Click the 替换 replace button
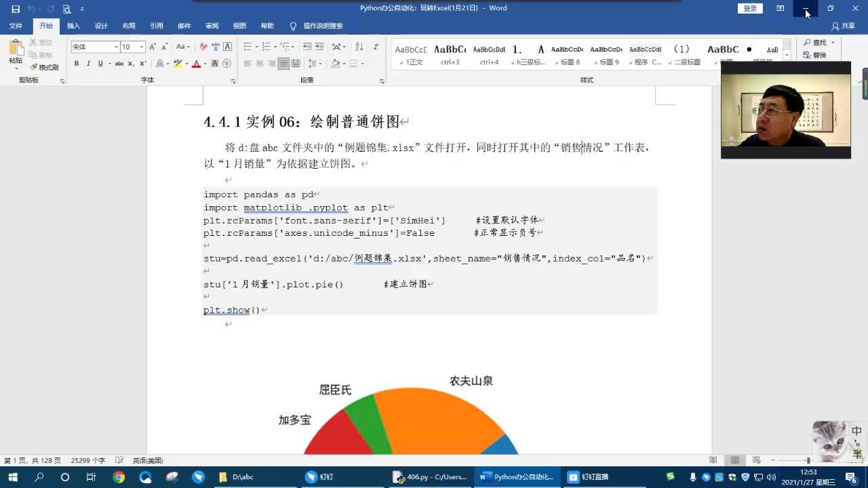This screenshot has width=868, height=488. (x=815, y=55)
